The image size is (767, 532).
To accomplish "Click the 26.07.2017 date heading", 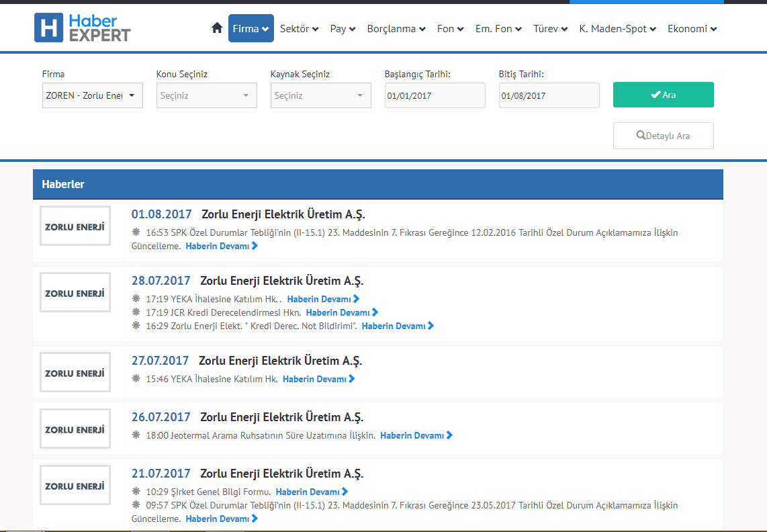I will coord(161,417).
